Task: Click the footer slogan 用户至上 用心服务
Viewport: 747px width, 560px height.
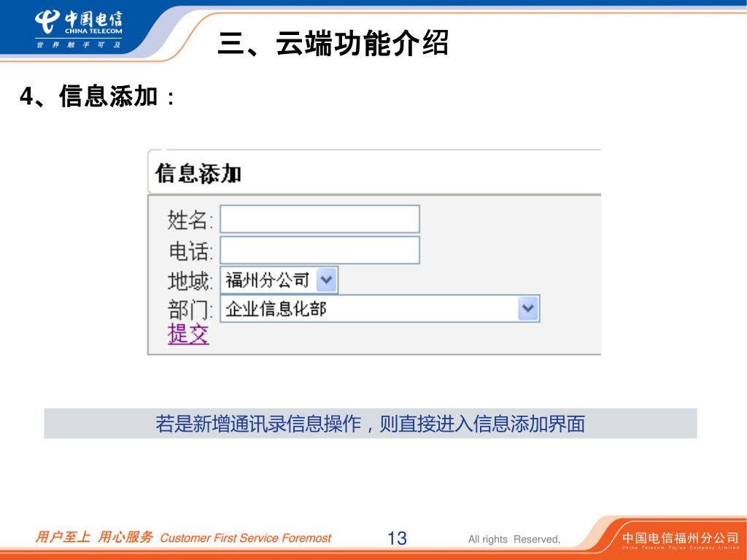Action: 94,537
